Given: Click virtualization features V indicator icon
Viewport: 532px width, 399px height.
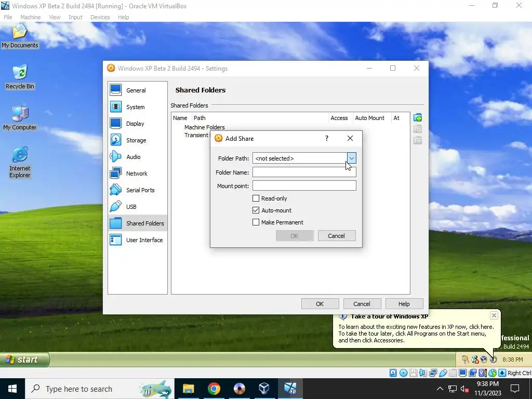Looking at the screenshot, I should (482, 373).
